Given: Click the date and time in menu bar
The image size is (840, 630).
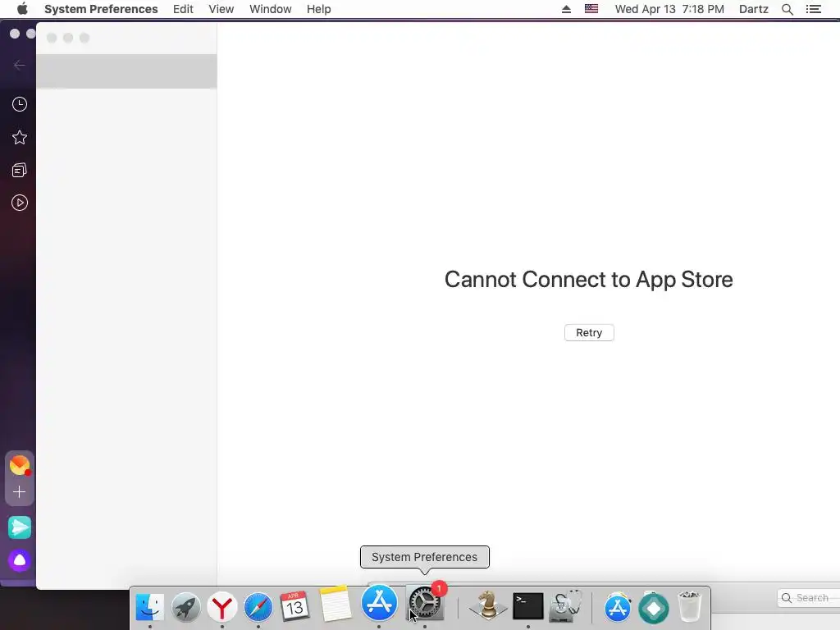Looking at the screenshot, I should coord(669,9).
